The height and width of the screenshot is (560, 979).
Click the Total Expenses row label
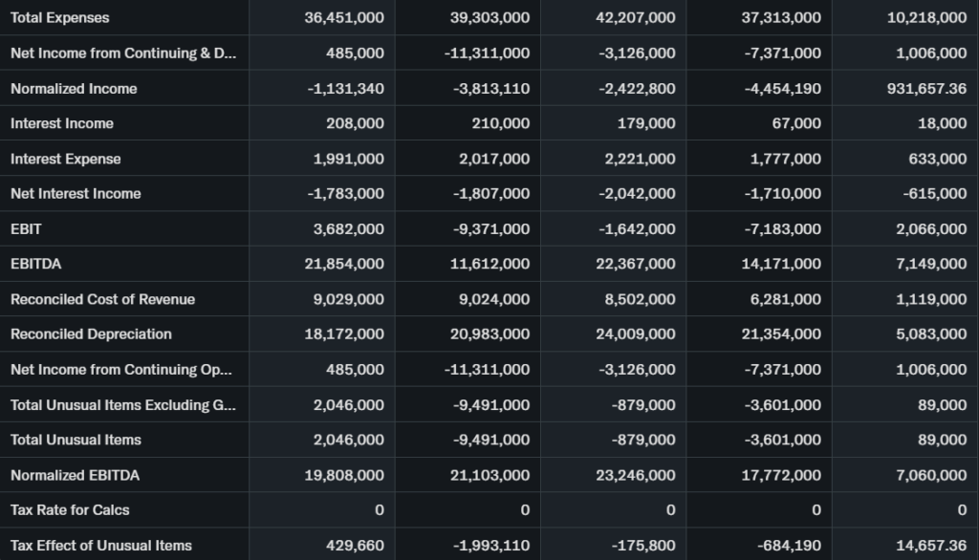pyautogui.click(x=60, y=18)
